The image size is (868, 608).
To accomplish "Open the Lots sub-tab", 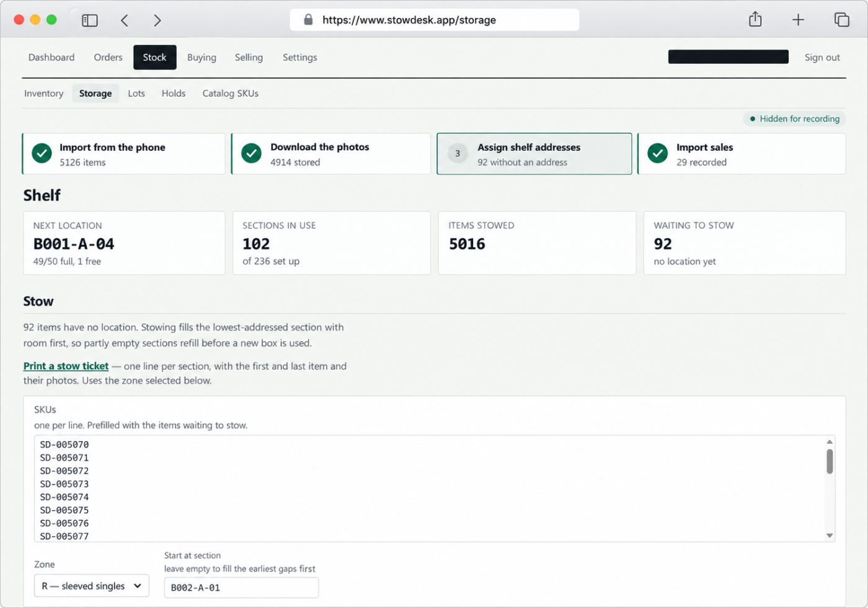I will [x=136, y=93].
